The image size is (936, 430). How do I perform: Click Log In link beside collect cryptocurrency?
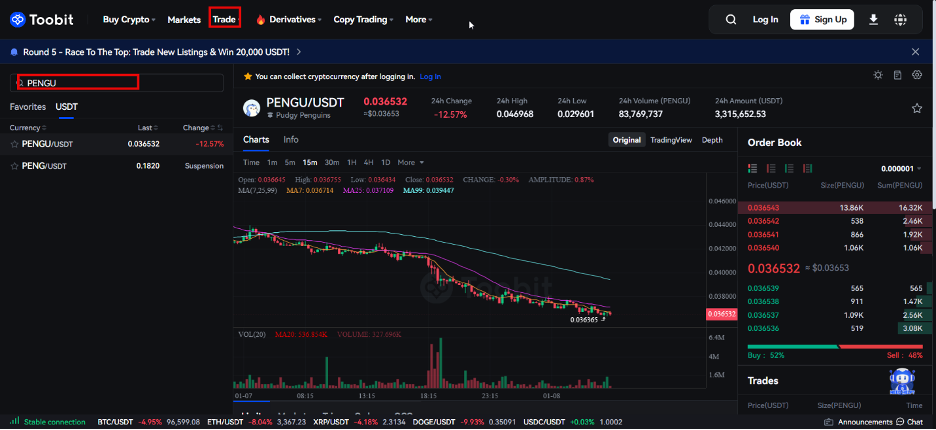430,76
